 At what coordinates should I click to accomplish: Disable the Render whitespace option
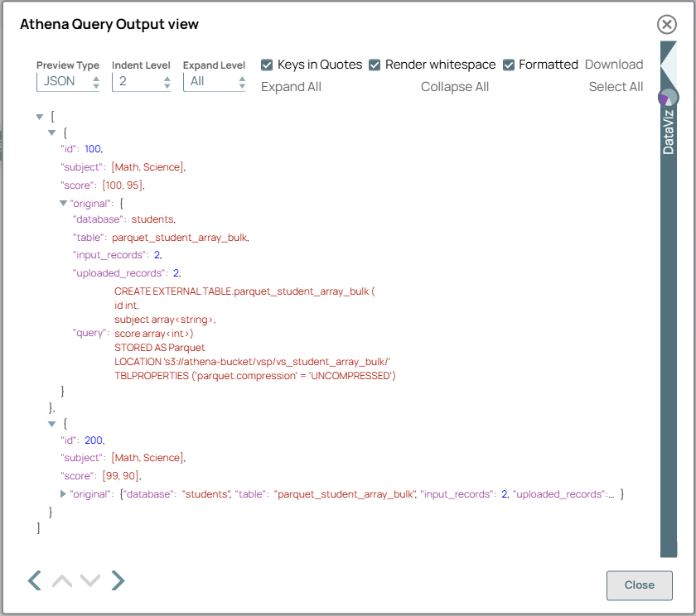375,64
